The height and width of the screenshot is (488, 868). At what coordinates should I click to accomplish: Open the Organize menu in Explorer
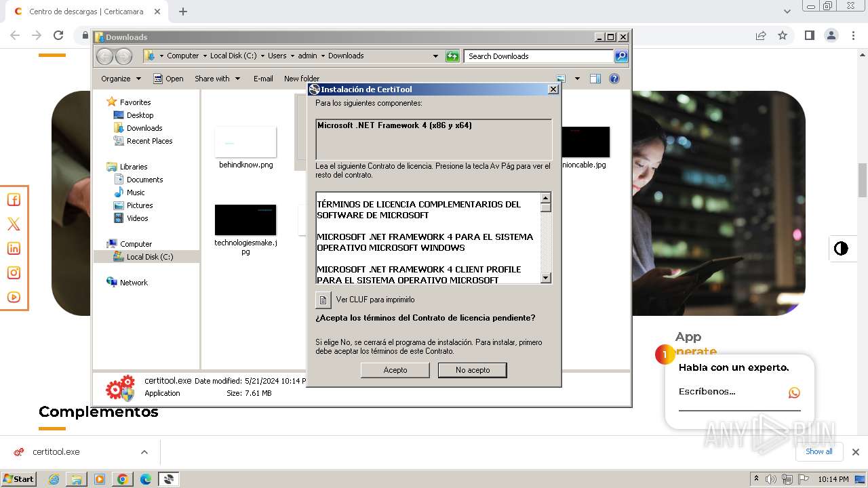pyautogui.click(x=121, y=79)
